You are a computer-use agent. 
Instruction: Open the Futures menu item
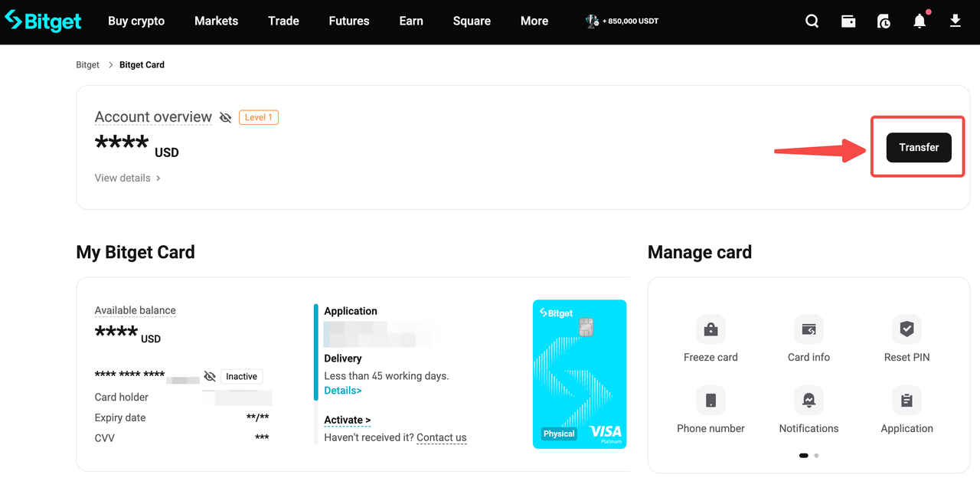tap(348, 21)
